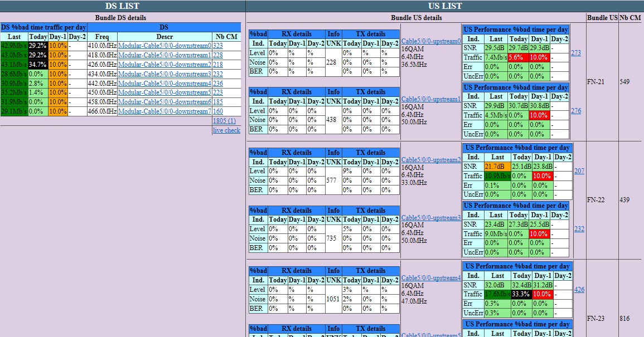Open the Cable5/0/0-upstream0 link

(430, 40)
